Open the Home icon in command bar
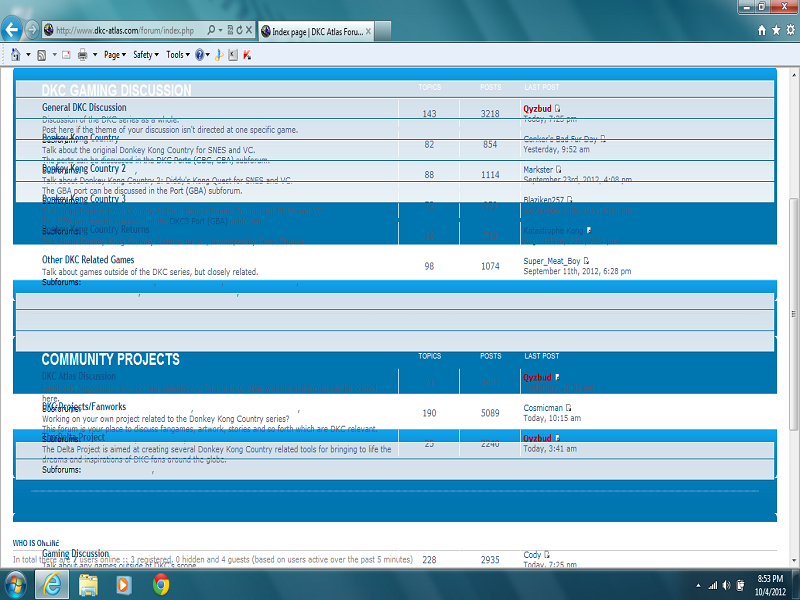This screenshot has height=600, width=800. (15, 55)
